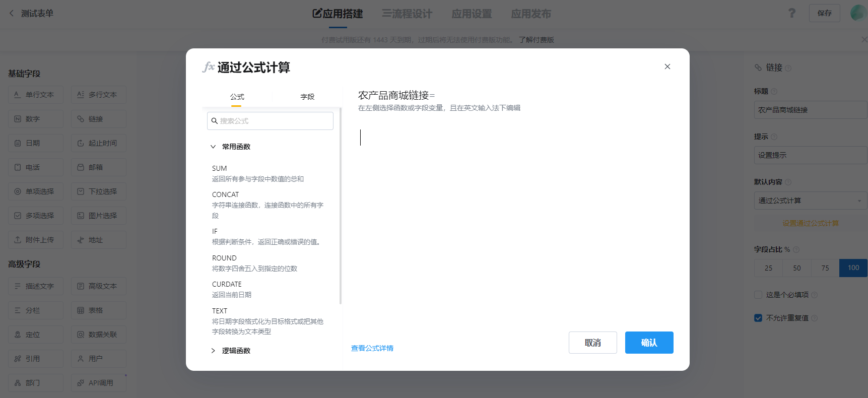Open the help question mark icon

pos(792,13)
